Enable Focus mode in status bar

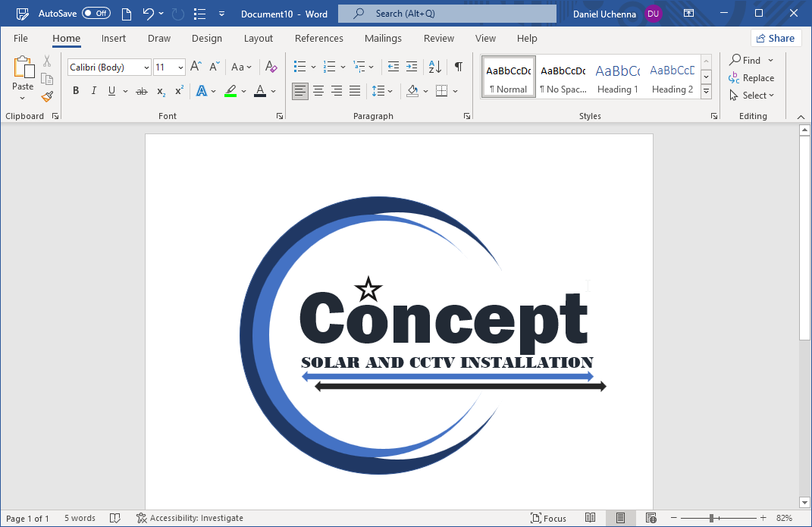coord(549,517)
